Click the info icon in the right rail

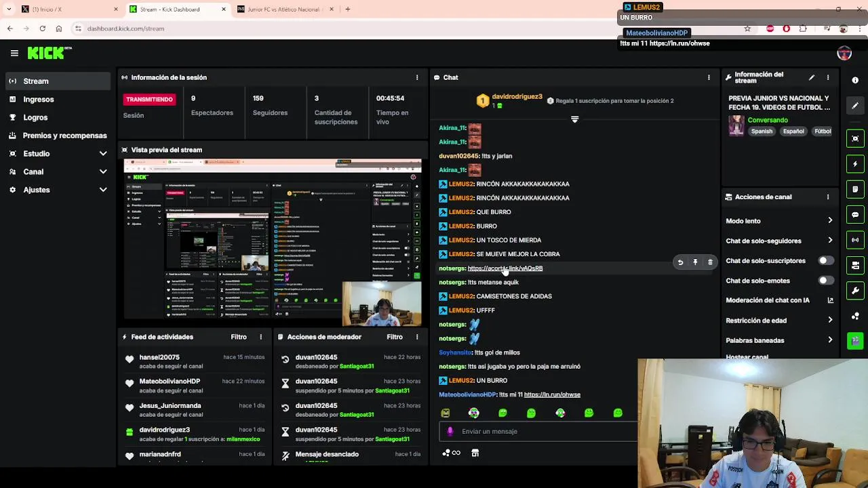click(855, 80)
